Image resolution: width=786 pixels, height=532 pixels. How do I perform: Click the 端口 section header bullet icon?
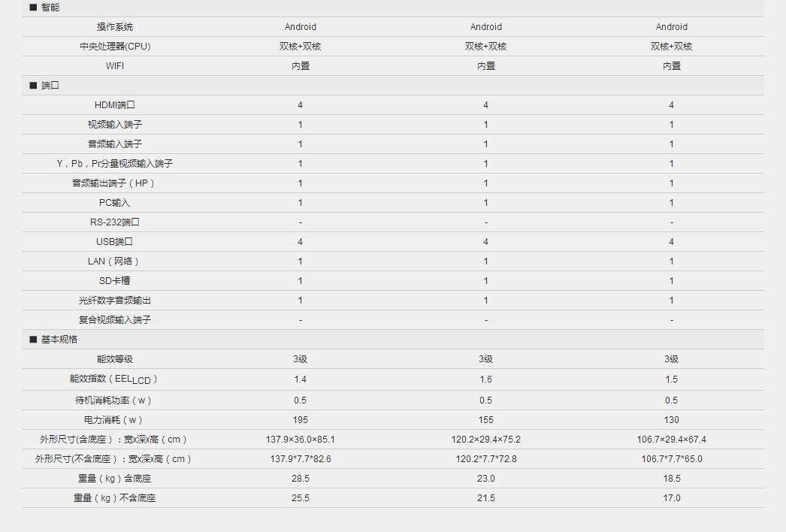coord(33,86)
